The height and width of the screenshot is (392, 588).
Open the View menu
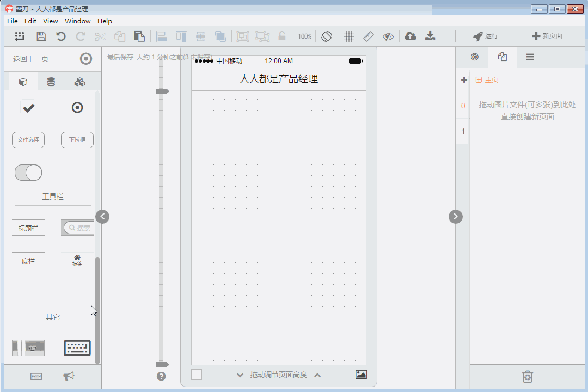[51, 21]
